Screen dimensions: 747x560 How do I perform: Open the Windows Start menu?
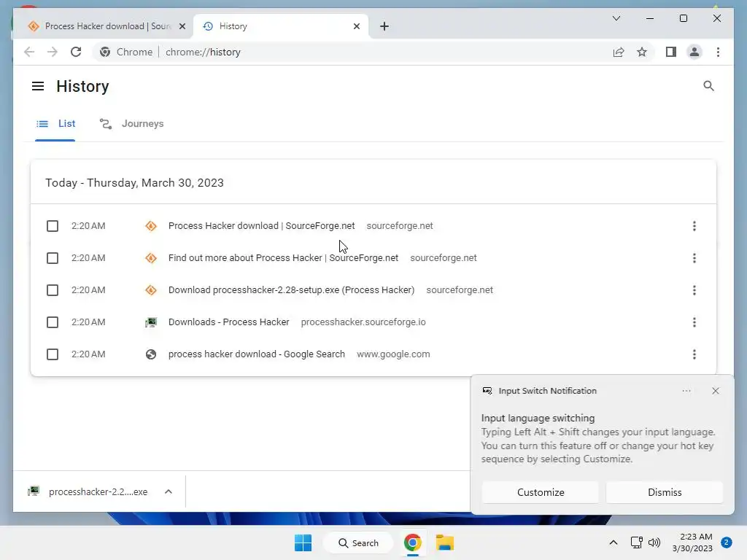tap(303, 542)
